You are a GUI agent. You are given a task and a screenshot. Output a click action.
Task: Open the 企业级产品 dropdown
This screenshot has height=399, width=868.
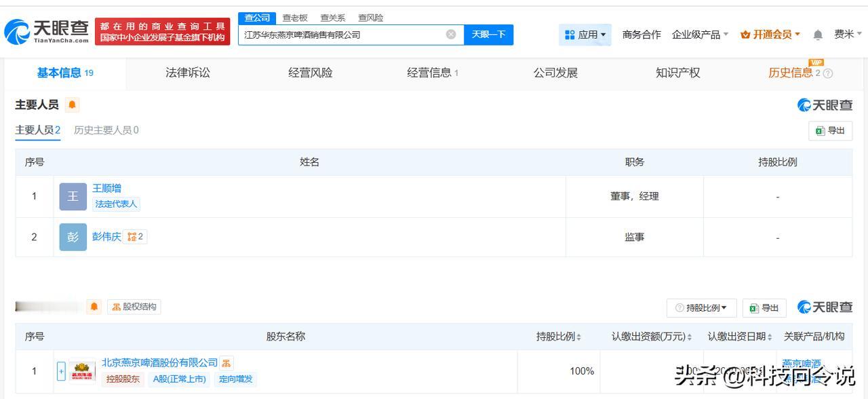700,35
